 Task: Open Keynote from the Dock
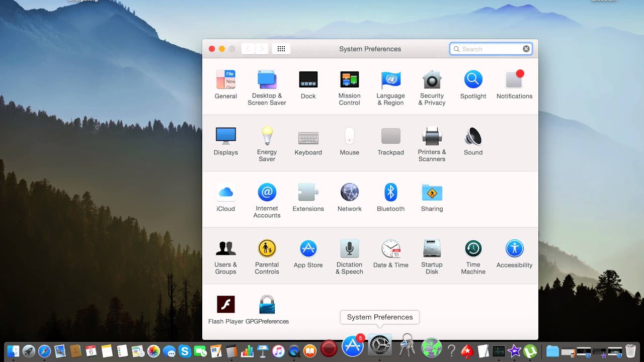[x=263, y=351]
